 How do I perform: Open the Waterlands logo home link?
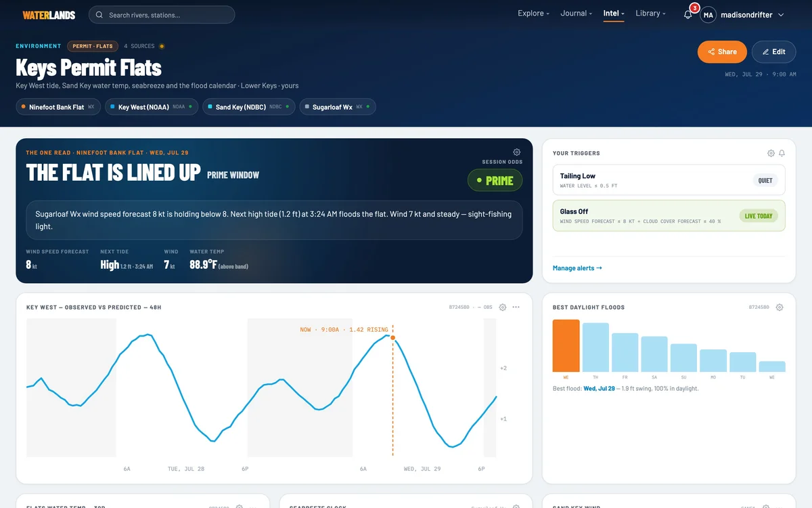(x=49, y=15)
